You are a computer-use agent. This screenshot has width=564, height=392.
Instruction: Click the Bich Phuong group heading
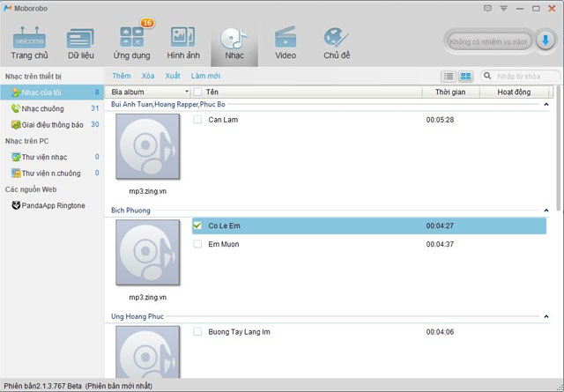(x=130, y=211)
